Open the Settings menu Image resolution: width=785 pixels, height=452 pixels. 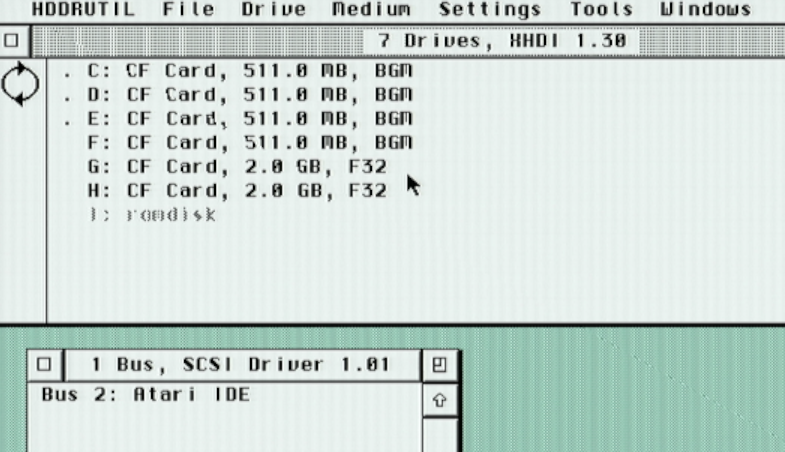[x=490, y=9]
